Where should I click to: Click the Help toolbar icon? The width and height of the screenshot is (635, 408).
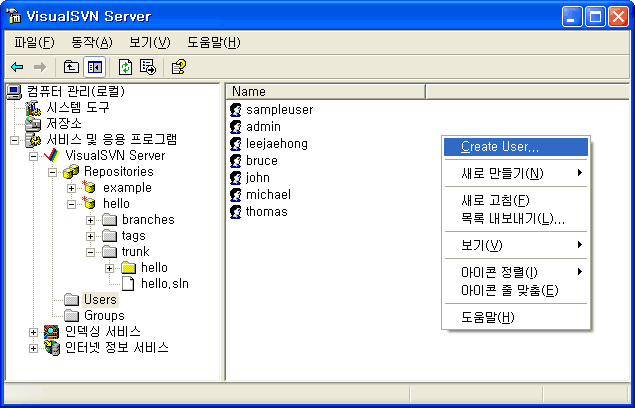pos(178,67)
